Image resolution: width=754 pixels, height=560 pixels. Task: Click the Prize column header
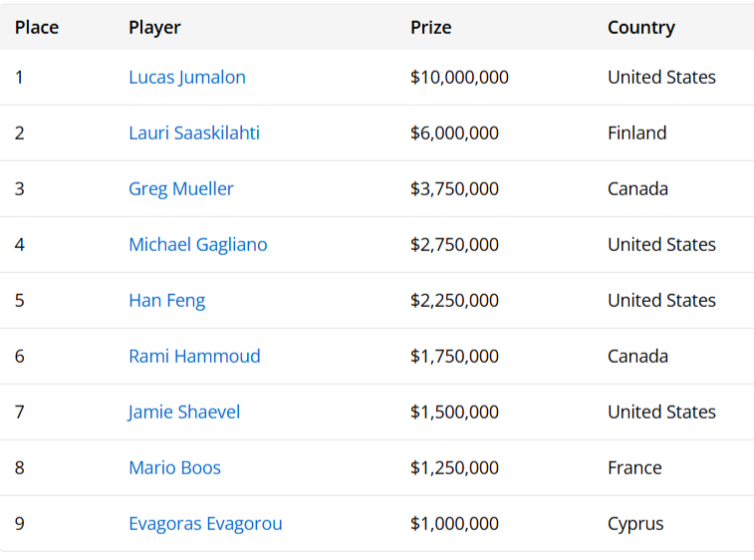coord(431,28)
